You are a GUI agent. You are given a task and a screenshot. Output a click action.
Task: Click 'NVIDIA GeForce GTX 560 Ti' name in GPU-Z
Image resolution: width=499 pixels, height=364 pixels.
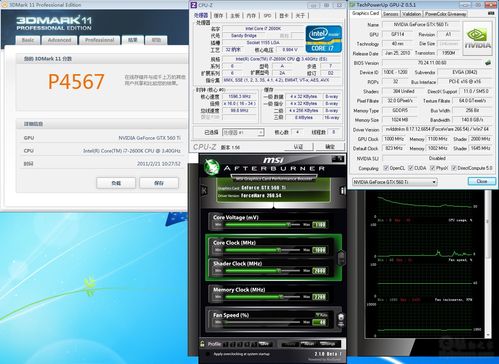(421, 25)
